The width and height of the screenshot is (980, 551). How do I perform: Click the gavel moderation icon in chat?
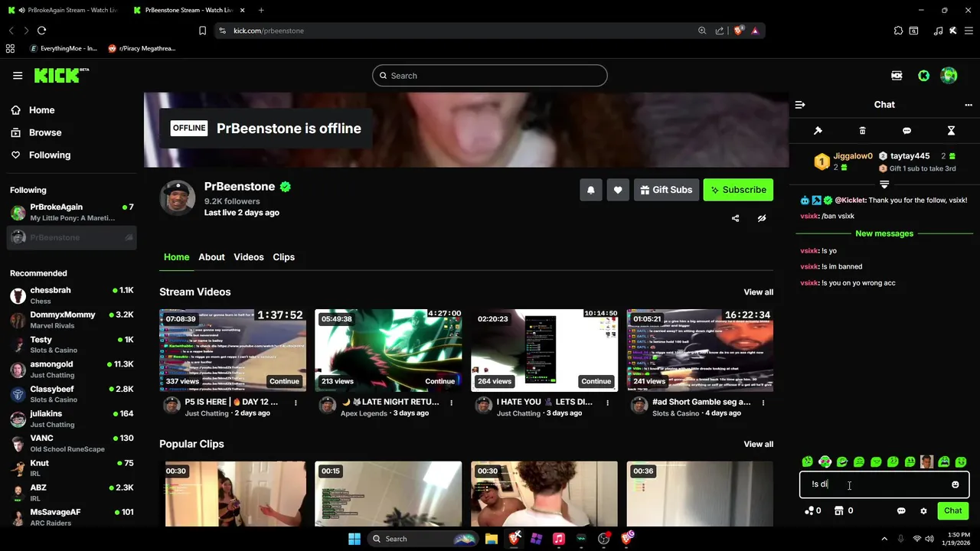tap(818, 131)
